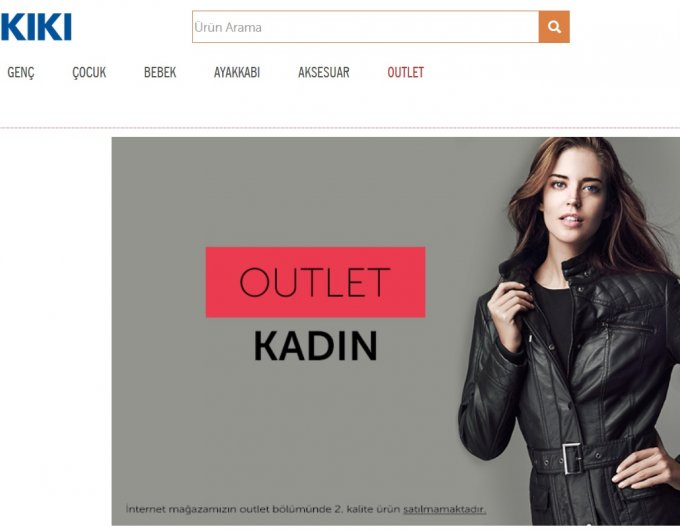The image size is (680, 531).
Task: Open the AKSESUAR category
Action: pyautogui.click(x=324, y=72)
